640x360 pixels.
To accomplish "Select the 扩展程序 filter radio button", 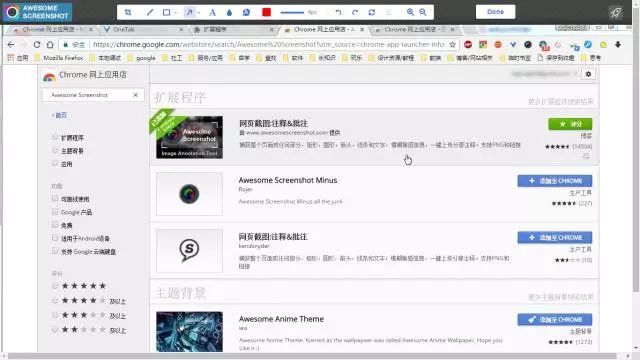I will point(55,137).
